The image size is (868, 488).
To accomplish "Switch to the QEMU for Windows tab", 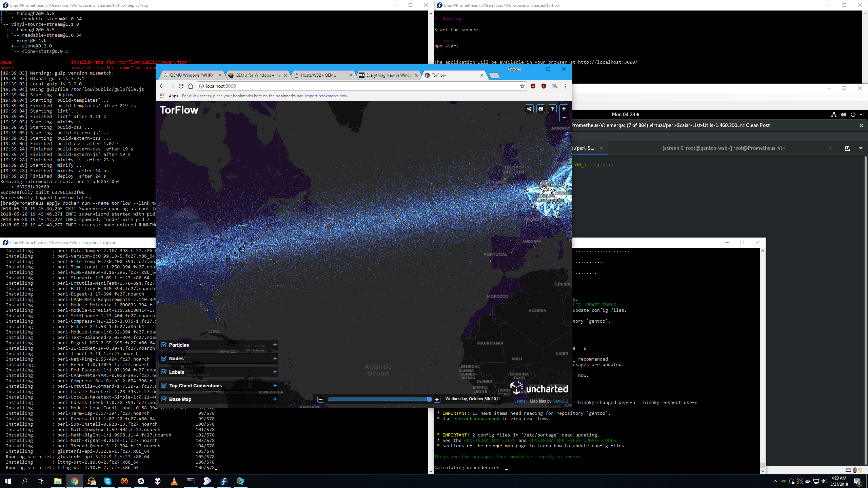I will (x=258, y=75).
